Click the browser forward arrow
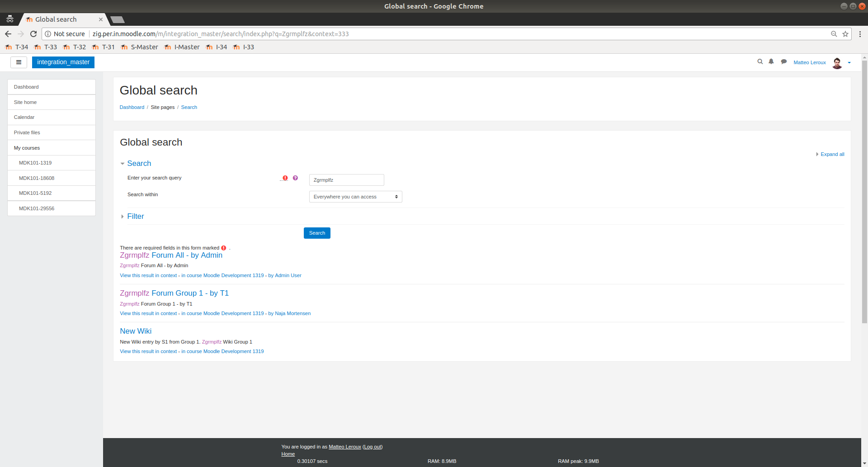Screen dimensions: 868x467 [x=21, y=34]
